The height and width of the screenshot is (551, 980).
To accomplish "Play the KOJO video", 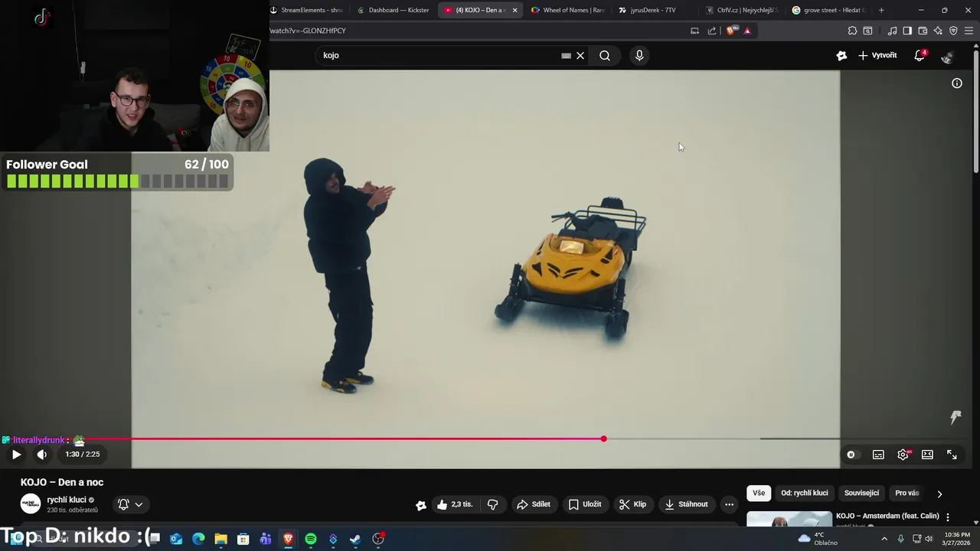I will (x=16, y=455).
